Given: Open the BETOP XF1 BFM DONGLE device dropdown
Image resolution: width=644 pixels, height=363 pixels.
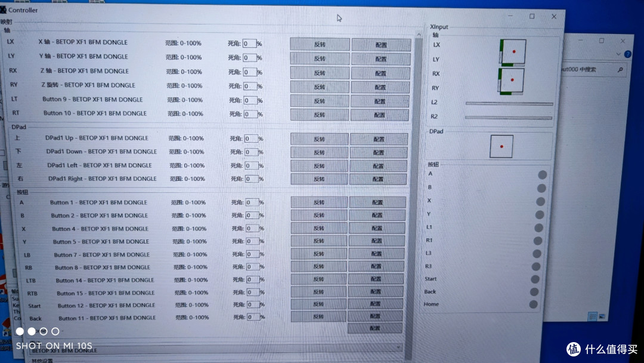Looking at the screenshot, I should 216,349.
